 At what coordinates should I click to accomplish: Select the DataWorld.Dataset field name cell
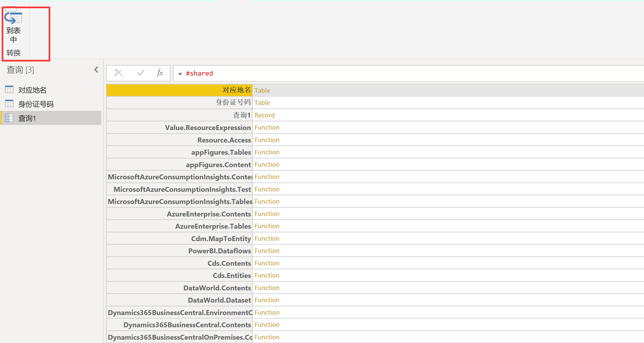[x=180, y=300]
